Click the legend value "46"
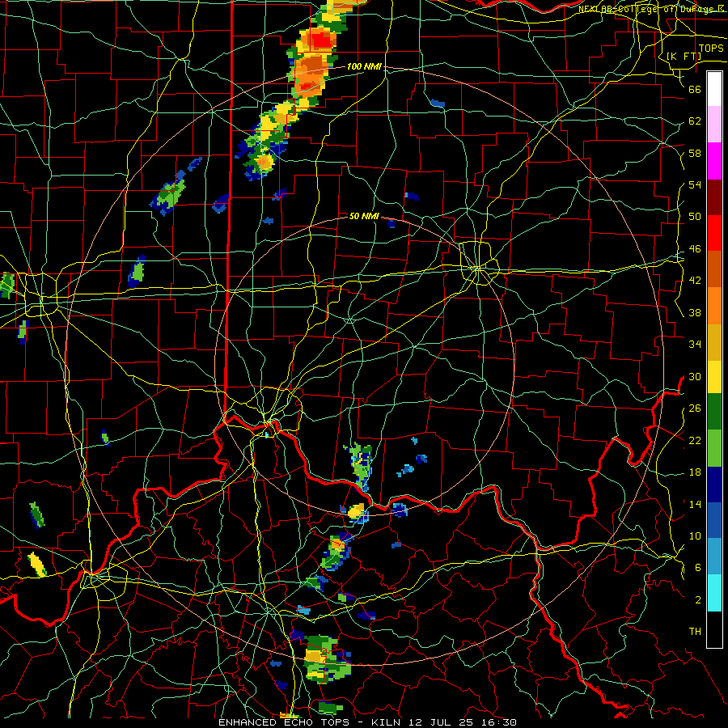The height and width of the screenshot is (728, 728). click(695, 249)
